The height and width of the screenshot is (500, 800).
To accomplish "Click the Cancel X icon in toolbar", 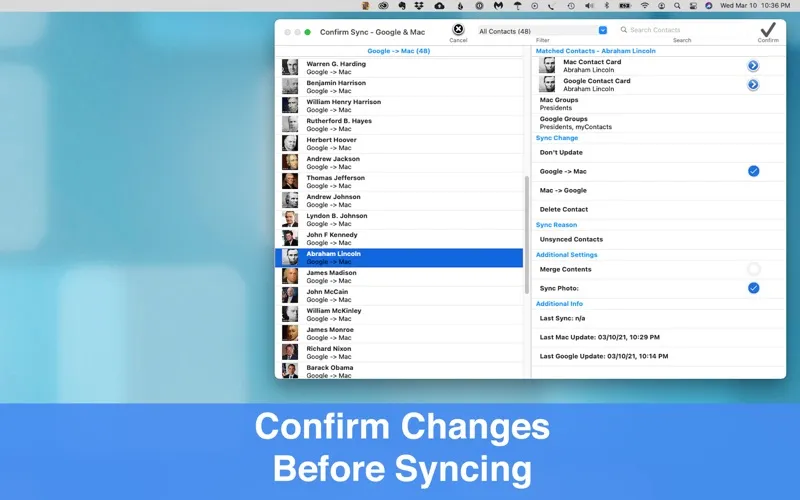I will coord(458,30).
